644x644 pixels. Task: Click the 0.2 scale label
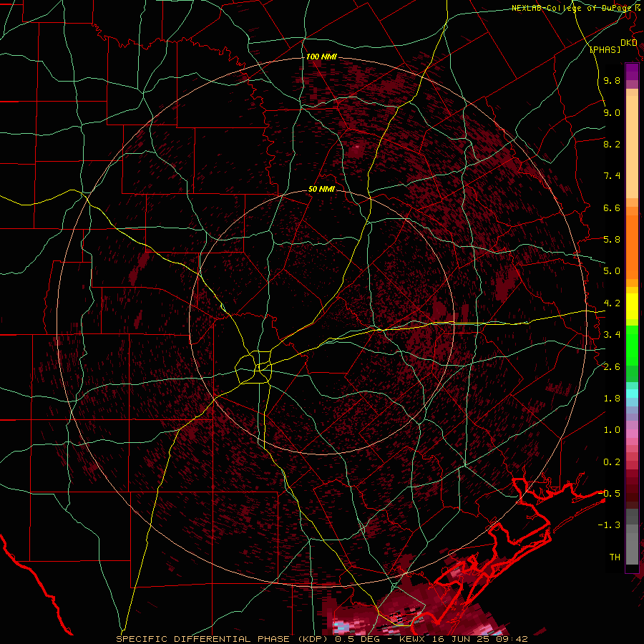[x=612, y=462]
